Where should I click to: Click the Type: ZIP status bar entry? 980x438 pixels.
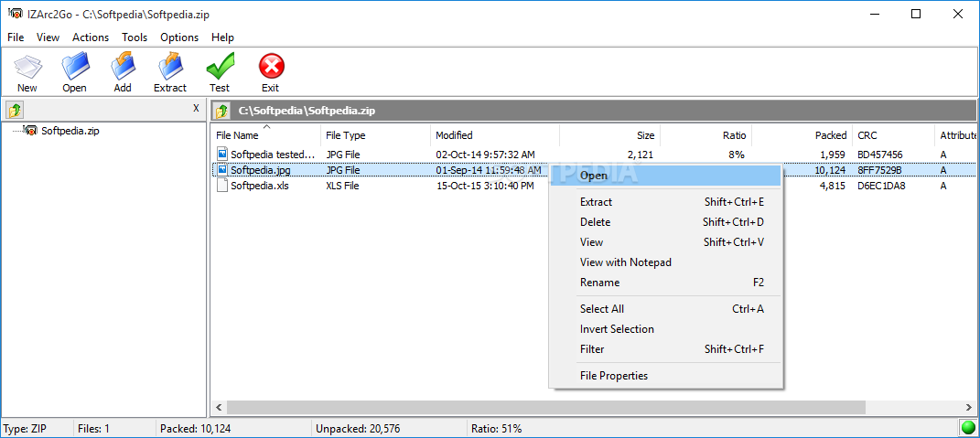click(x=25, y=429)
